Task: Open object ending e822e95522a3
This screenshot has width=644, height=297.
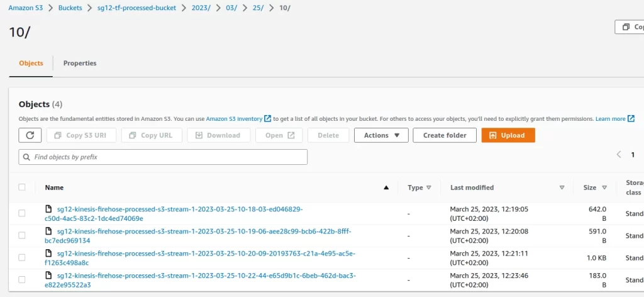Action: click(201, 280)
